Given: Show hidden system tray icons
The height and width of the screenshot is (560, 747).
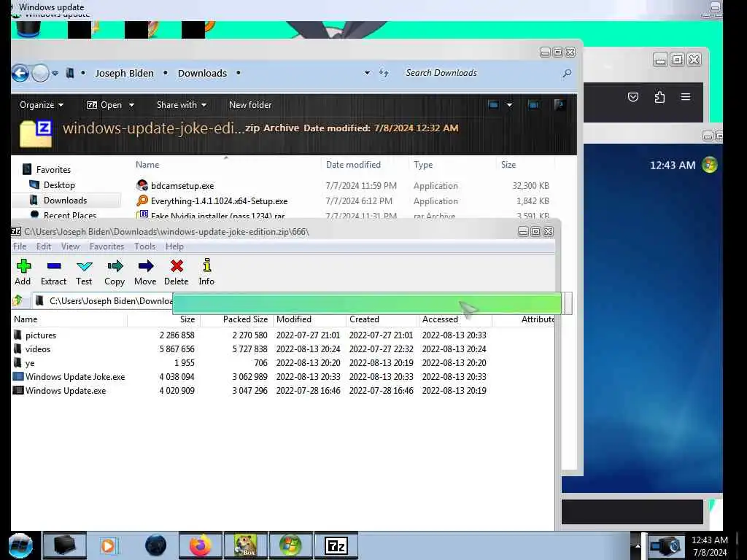Looking at the screenshot, I should click(637, 545).
